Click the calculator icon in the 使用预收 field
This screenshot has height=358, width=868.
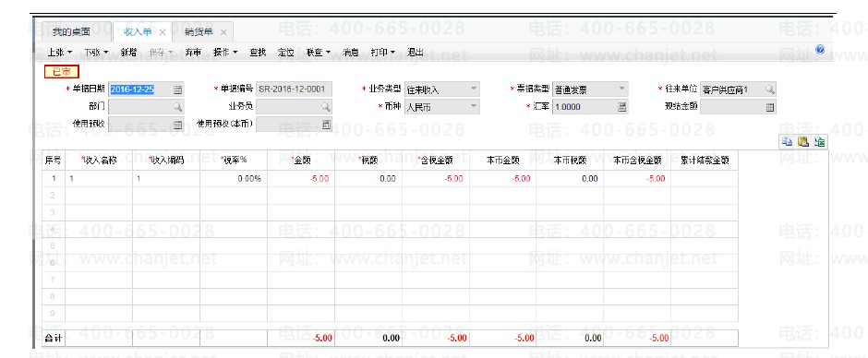coord(177,125)
